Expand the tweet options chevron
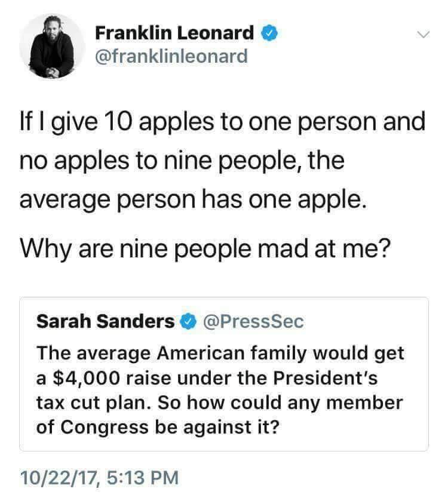Viewport: 448px width, 504px height. (x=422, y=35)
